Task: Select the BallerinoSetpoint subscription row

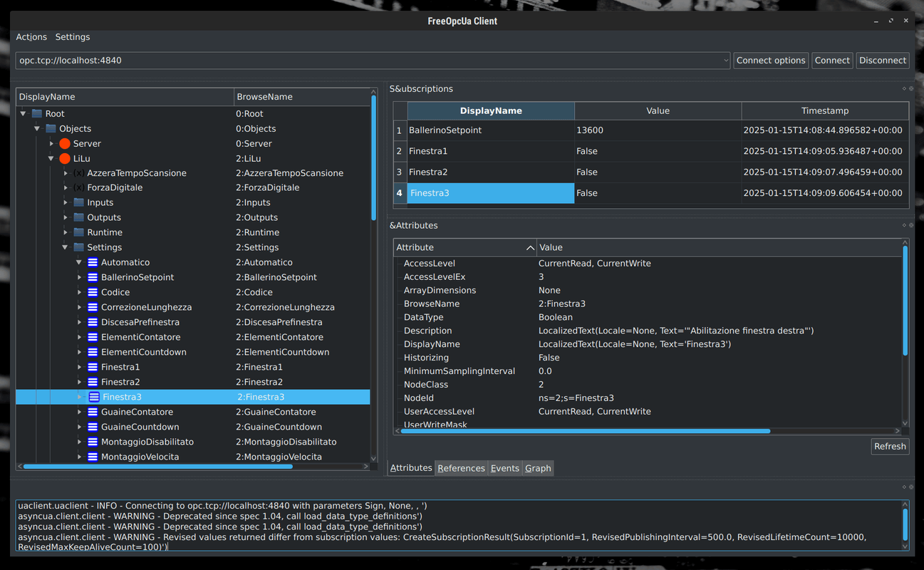Action: (x=490, y=130)
